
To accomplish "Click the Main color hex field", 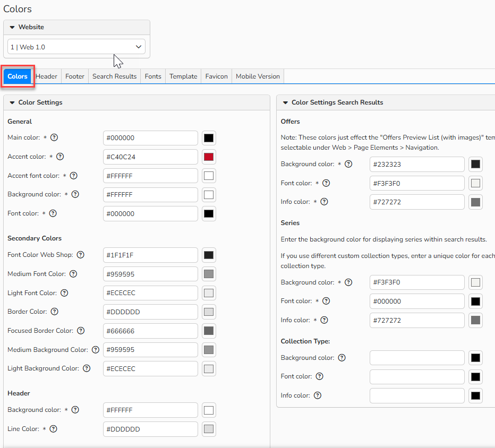I will pyautogui.click(x=150, y=138).
